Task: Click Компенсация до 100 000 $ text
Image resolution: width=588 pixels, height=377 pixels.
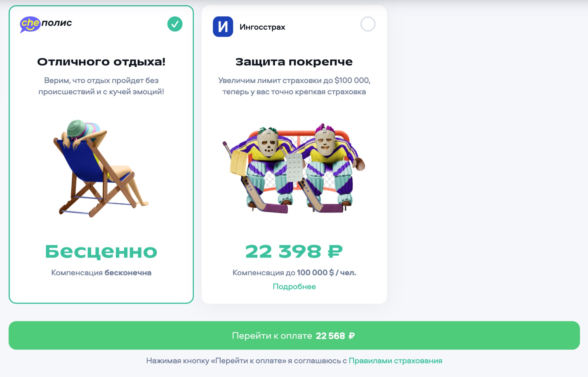Action: coord(294,273)
